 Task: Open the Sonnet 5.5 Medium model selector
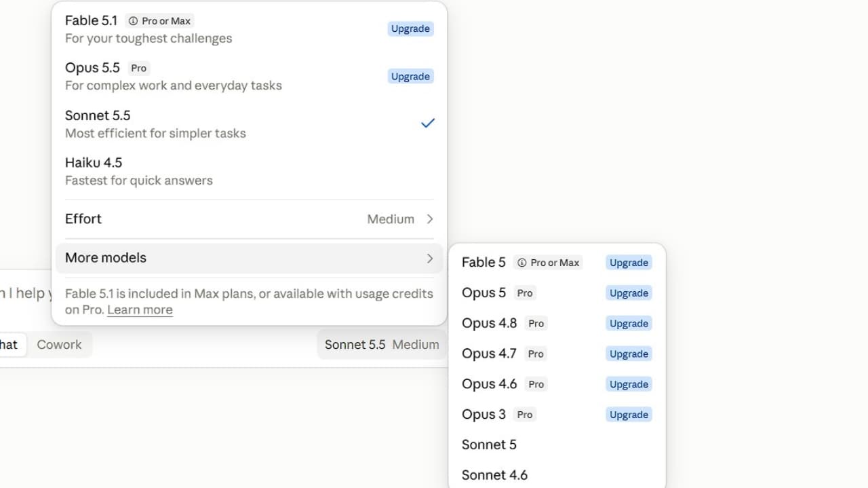(382, 344)
